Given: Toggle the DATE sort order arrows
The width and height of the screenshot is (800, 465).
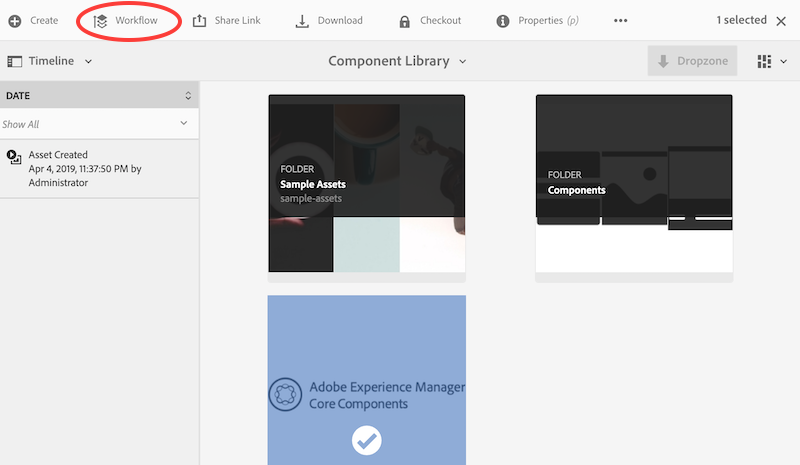Looking at the screenshot, I should (188, 95).
